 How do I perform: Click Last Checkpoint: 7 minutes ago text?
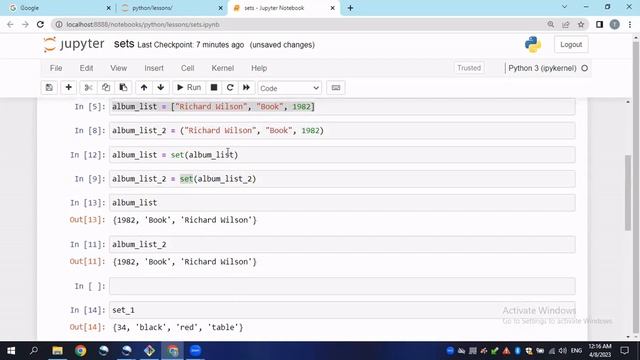point(191,45)
